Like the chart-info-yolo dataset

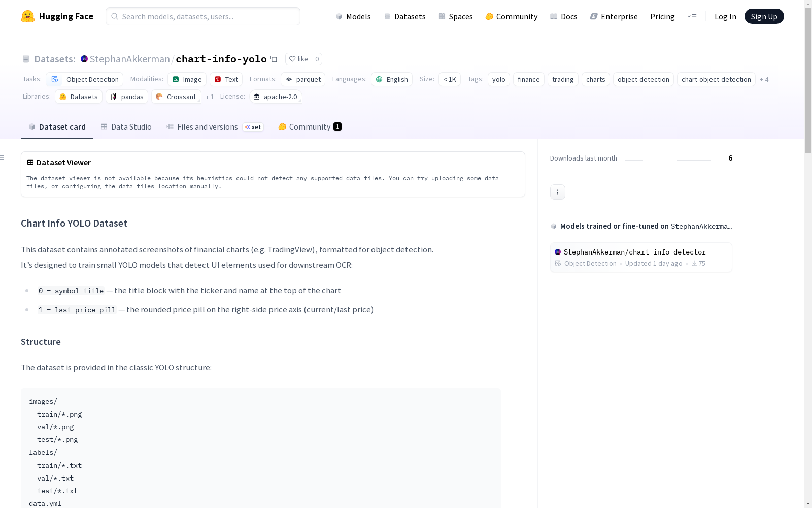coord(298,59)
